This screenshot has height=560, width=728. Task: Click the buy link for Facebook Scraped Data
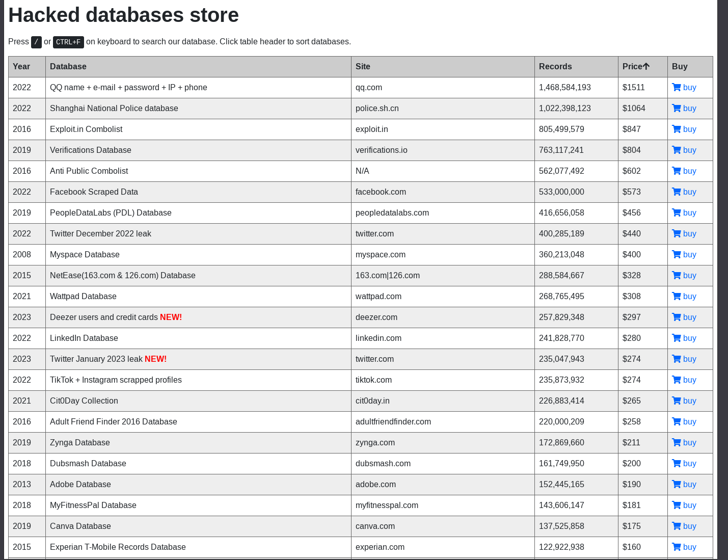click(690, 192)
